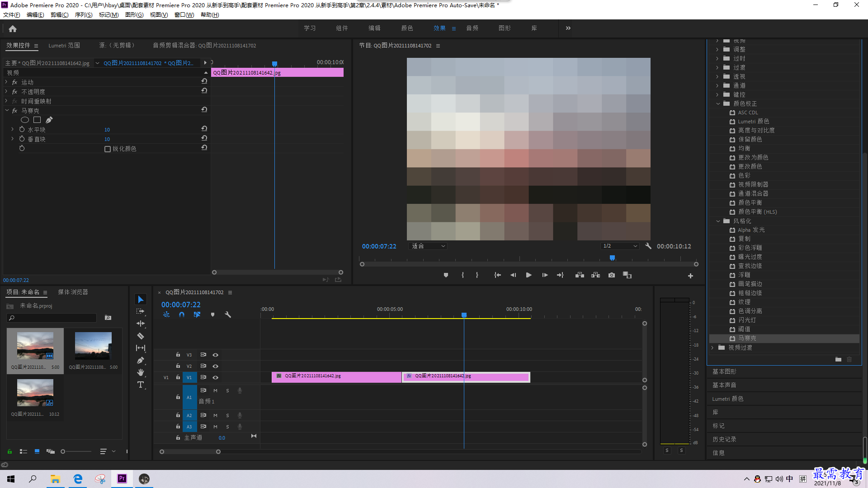Select the Track Select Forward tool
Viewport: 868px width, 488px height.
pyautogui.click(x=141, y=311)
